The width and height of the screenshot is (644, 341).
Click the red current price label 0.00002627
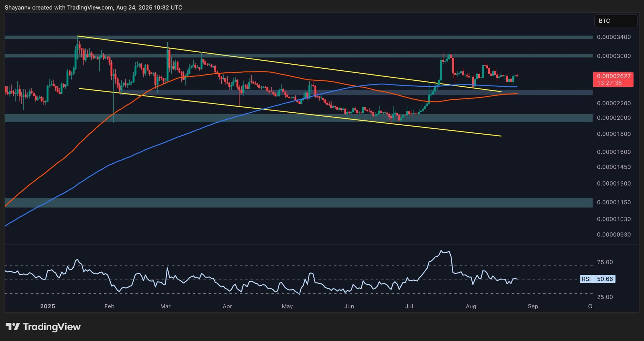(614, 76)
